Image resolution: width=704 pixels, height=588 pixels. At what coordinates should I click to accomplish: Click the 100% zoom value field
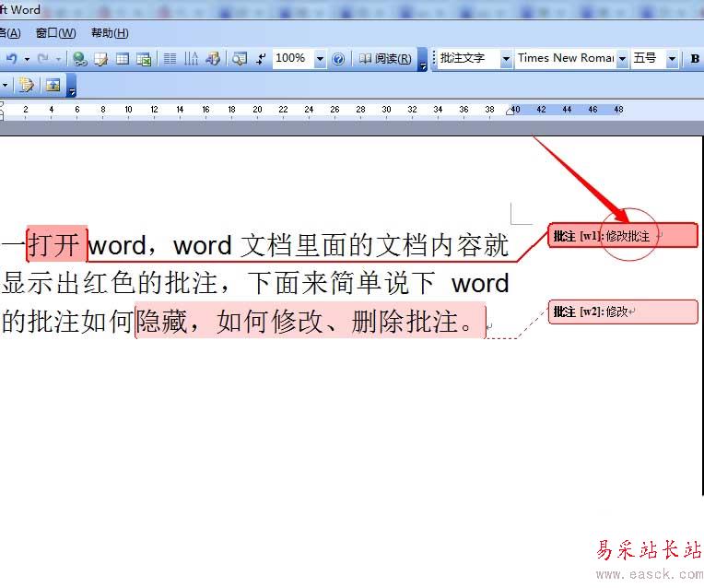(x=292, y=58)
